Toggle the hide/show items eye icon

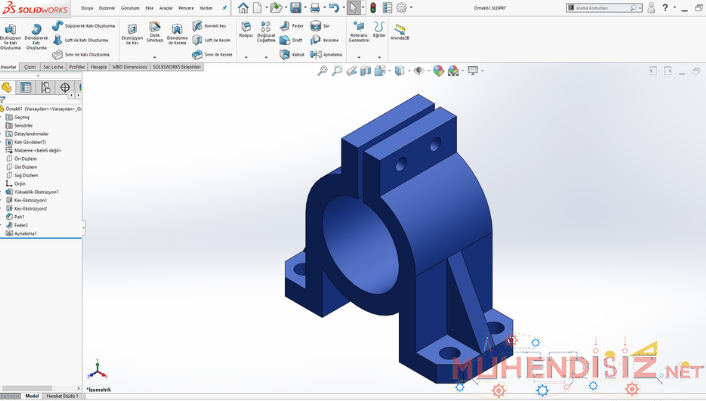click(x=419, y=71)
